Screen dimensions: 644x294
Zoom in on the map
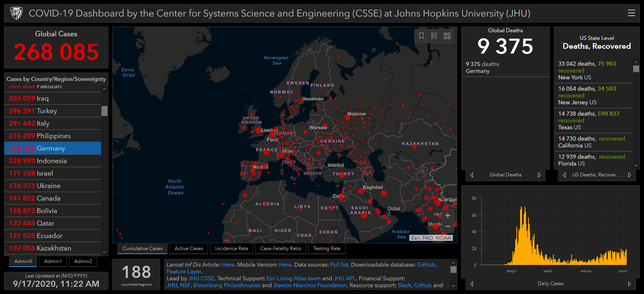448,215
